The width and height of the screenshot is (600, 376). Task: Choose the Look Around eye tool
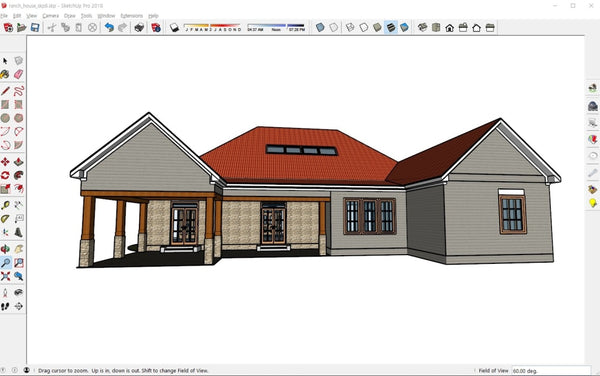click(x=18, y=293)
